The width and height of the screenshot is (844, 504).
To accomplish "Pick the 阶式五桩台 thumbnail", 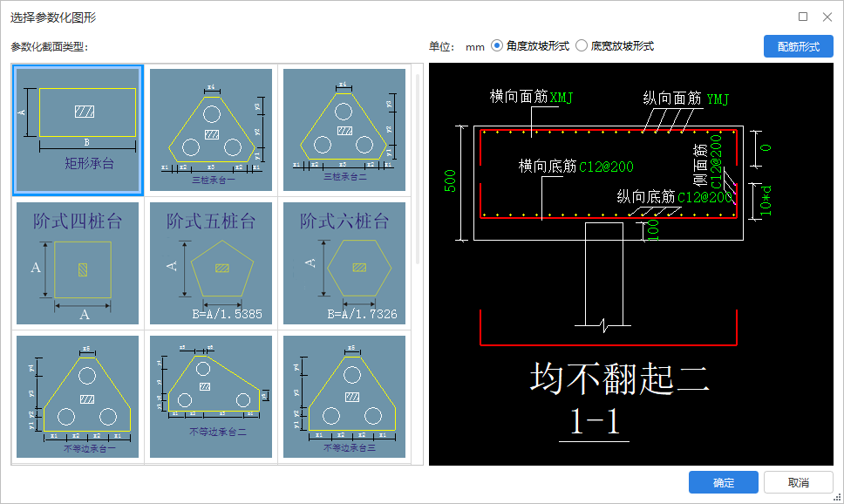I will tap(211, 263).
